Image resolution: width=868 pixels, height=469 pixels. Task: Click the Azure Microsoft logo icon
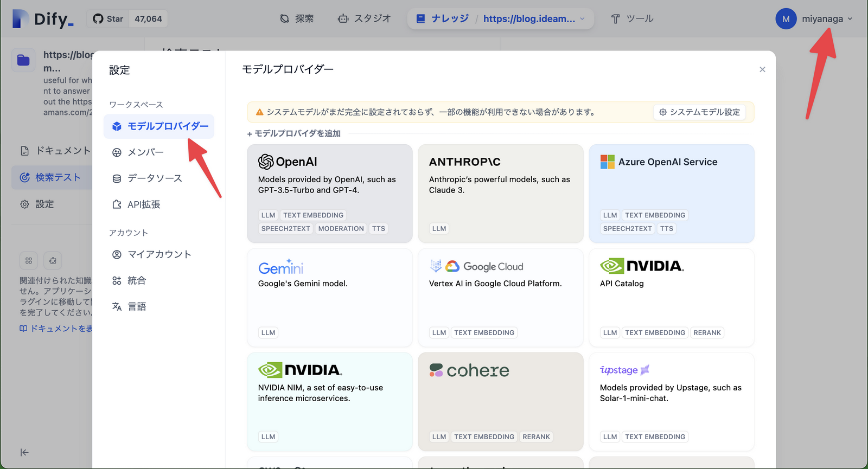tap(608, 162)
